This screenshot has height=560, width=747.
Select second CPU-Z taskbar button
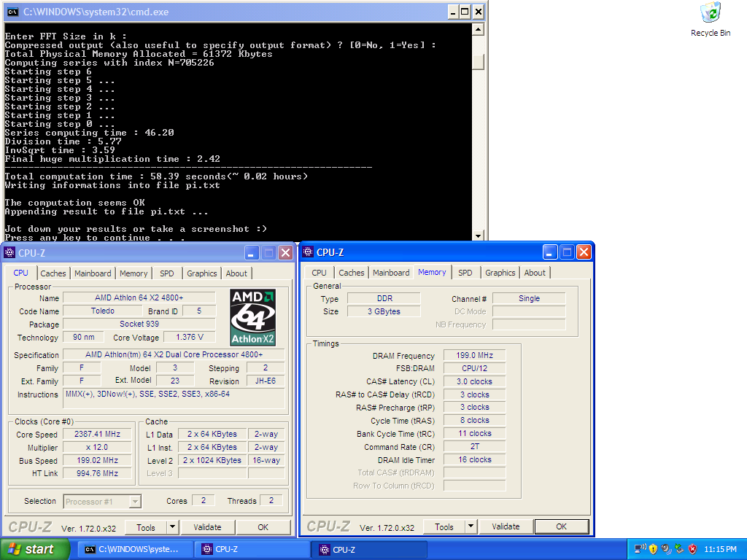point(370,549)
